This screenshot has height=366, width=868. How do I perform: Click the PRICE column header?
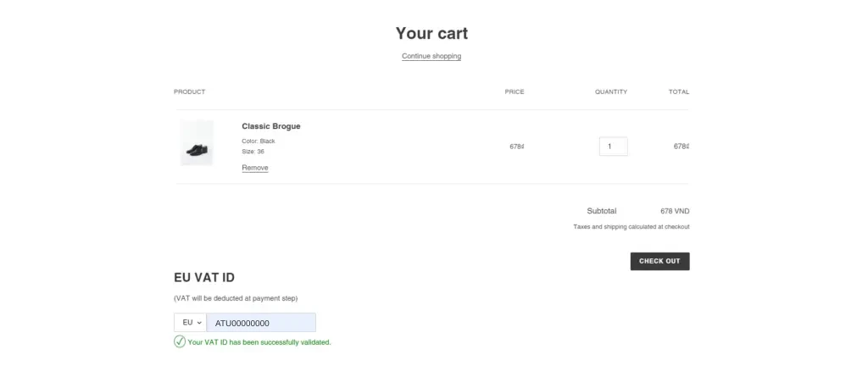pyautogui.click(x=515, y=91)
